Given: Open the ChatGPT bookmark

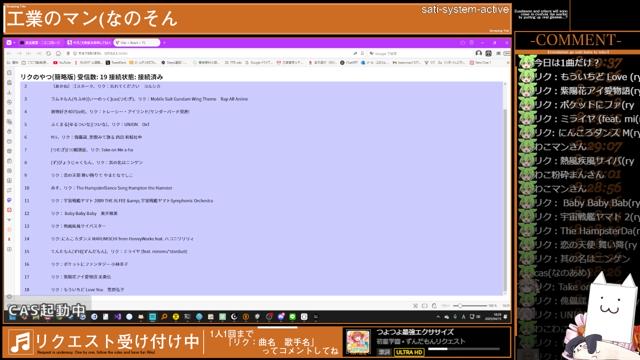Looking at the screenshot, I should (349, 63).
